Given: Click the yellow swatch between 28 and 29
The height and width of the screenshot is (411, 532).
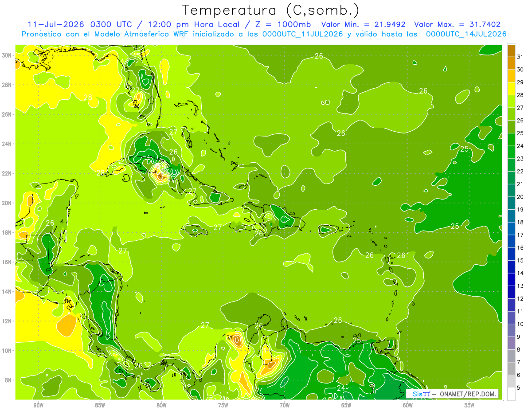Looking at the screenshot, I should click(512, 89).
